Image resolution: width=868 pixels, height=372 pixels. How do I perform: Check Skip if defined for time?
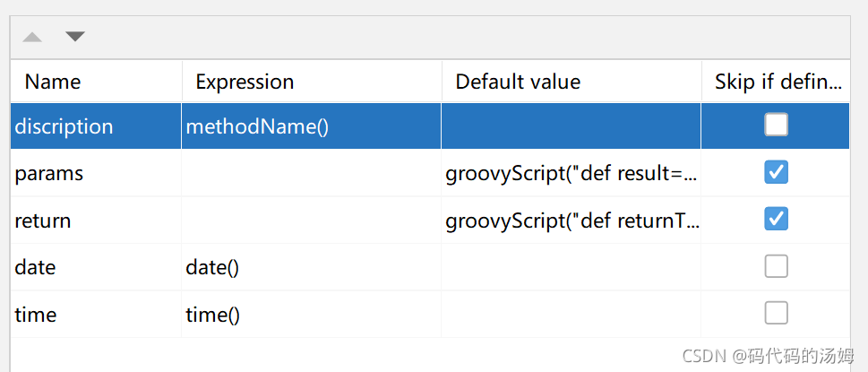tap(776, 313)
